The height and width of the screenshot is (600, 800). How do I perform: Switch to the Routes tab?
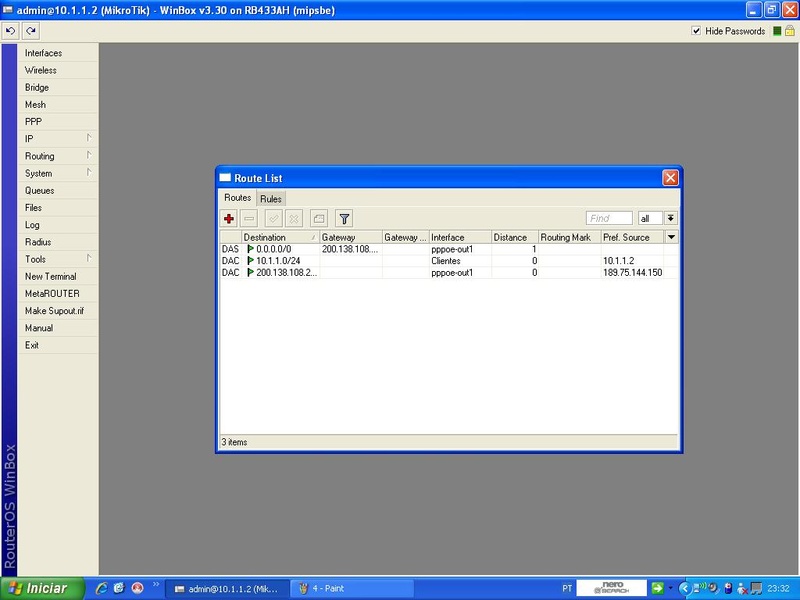[x=237, y=198]
